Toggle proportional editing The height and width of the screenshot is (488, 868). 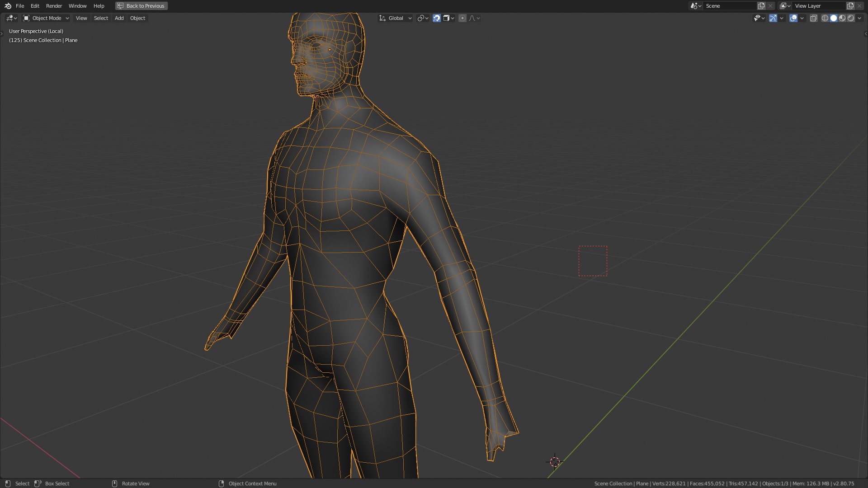coord(462,18)
